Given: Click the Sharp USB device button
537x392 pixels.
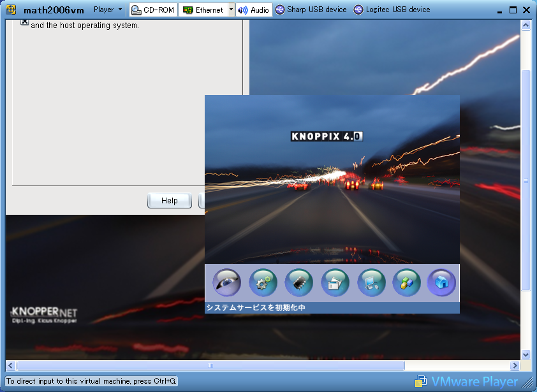Looking at the screenshot, I should (x=311, y=10).
